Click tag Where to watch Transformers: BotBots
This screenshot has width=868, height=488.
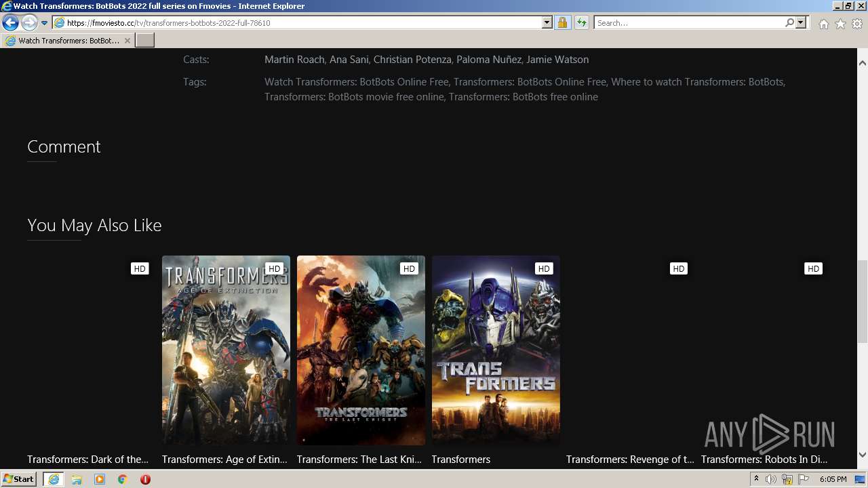point(698,82)
